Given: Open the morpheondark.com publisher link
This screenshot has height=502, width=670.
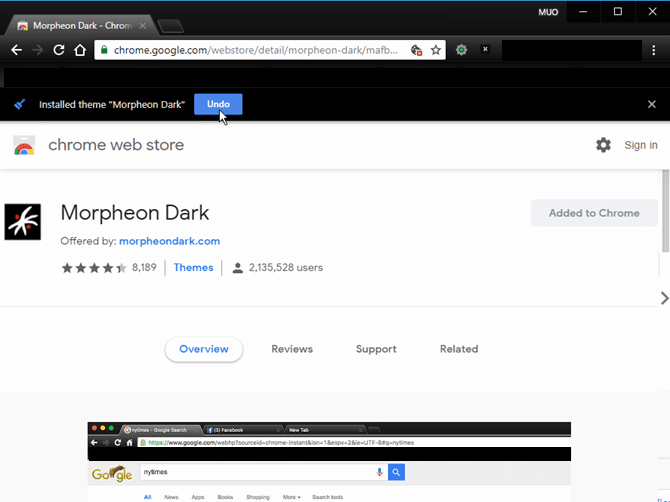Looking at the screenshot, I should [169, 241].
